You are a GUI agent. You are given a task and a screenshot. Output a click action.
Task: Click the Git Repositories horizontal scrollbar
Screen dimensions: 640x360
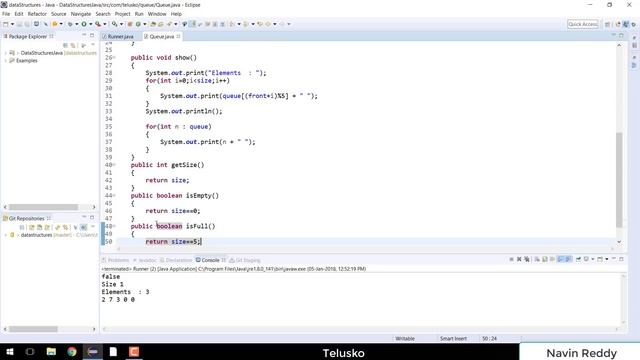33,329
